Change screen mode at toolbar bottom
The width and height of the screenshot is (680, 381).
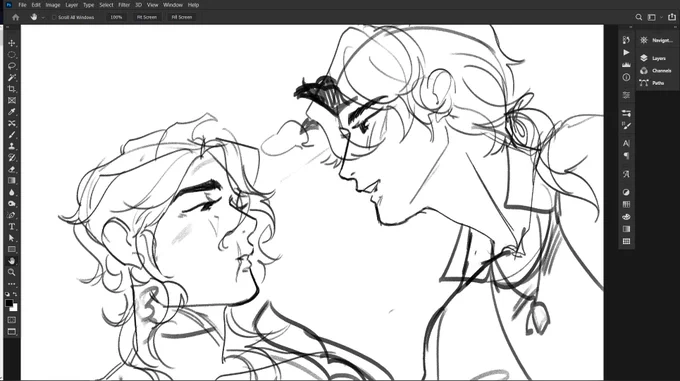tap(12, 332)
